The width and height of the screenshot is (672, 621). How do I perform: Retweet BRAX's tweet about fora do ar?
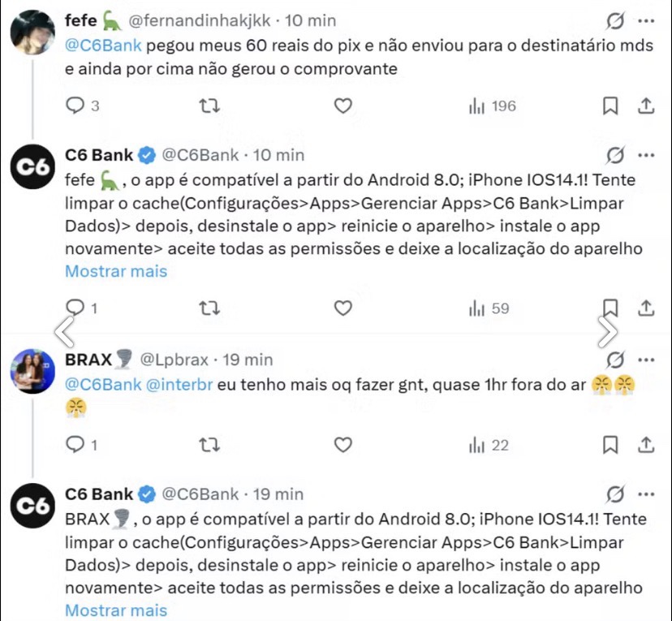coord(209,445)
